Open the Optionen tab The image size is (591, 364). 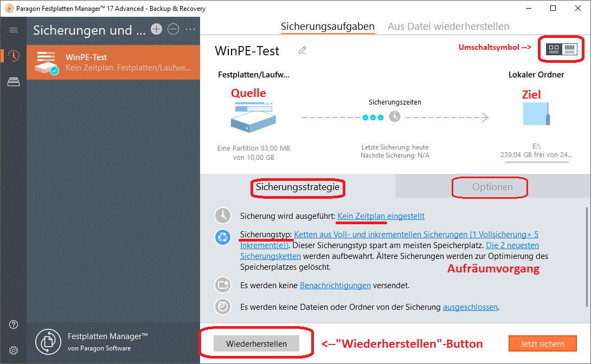(x=492, y=187)
